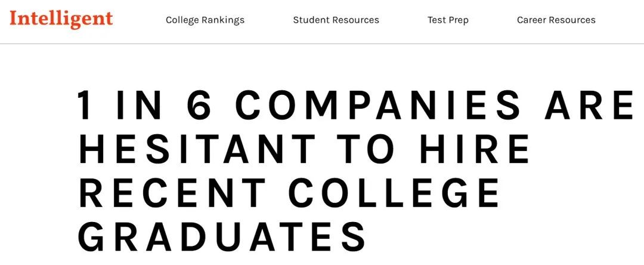Click the number 1 starting the headline
644x265 pixels.
(x=85, y=105)
